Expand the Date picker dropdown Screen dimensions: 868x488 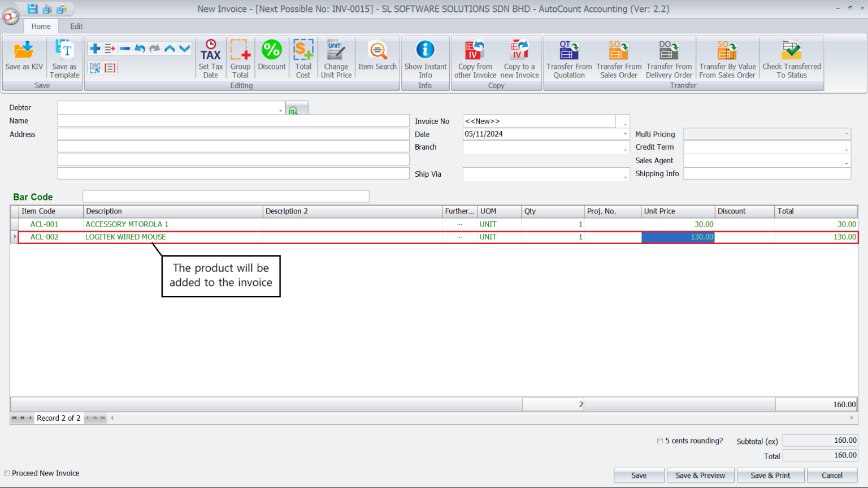[624, 134]
